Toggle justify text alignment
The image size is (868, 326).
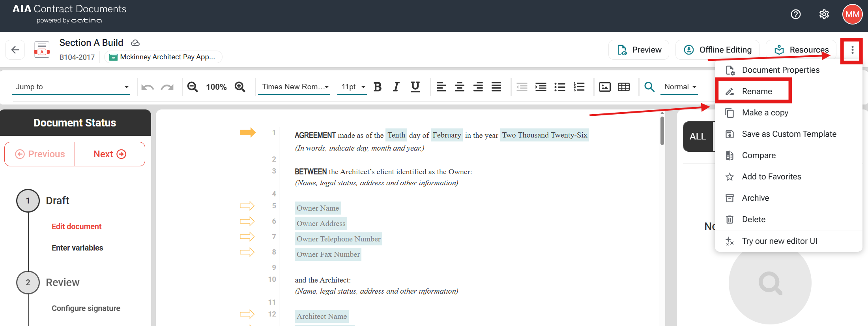[x=496, y=87]
